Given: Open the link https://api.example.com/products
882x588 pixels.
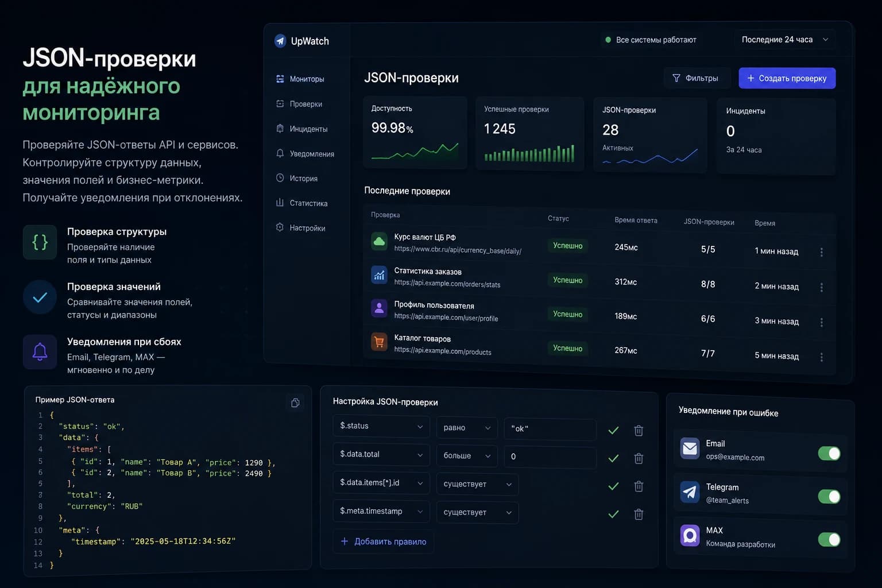Looking at the screenshot, I should coord(443,351).
